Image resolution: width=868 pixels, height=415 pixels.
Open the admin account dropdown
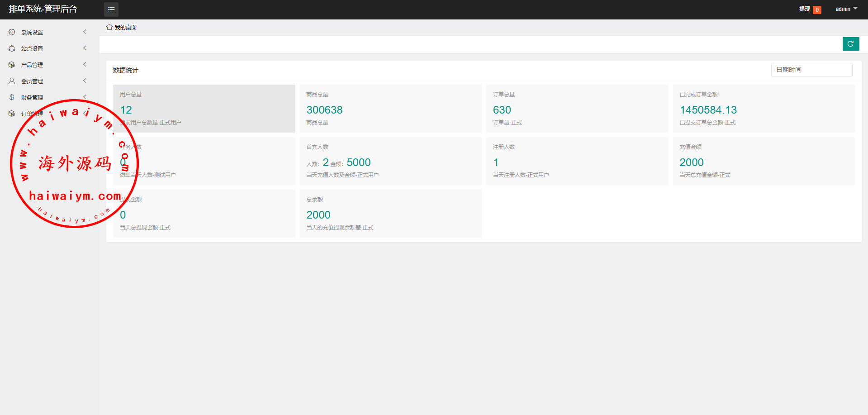point(846,9)
